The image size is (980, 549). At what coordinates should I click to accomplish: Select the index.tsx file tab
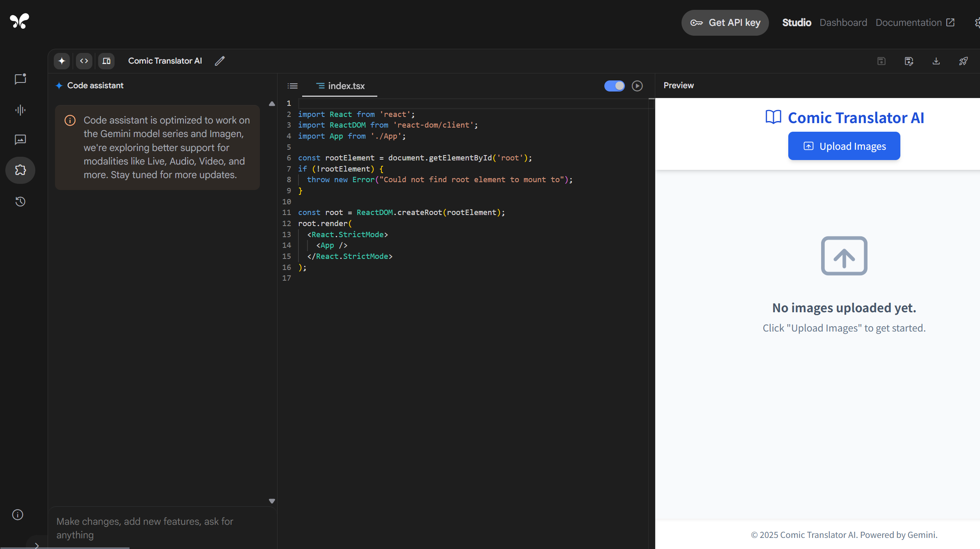(340, 86)
